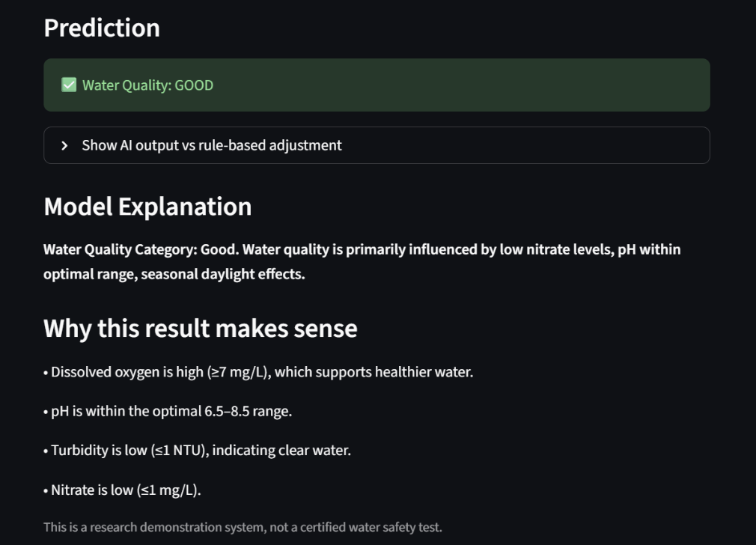Click the 'Model Explanation' heading

147,207
